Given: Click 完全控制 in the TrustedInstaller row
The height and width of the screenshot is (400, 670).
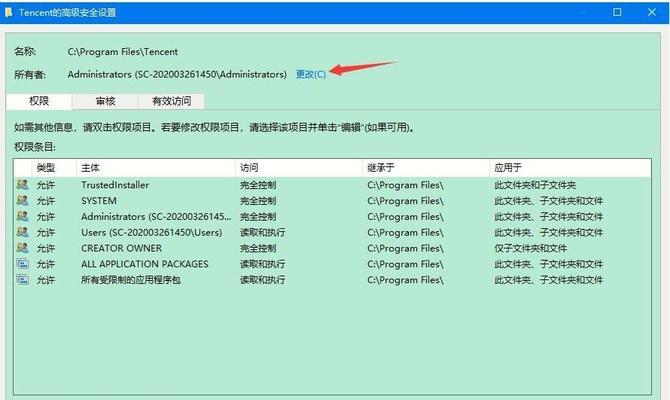Looking at the screenshot, I should (x=258, y=185).
